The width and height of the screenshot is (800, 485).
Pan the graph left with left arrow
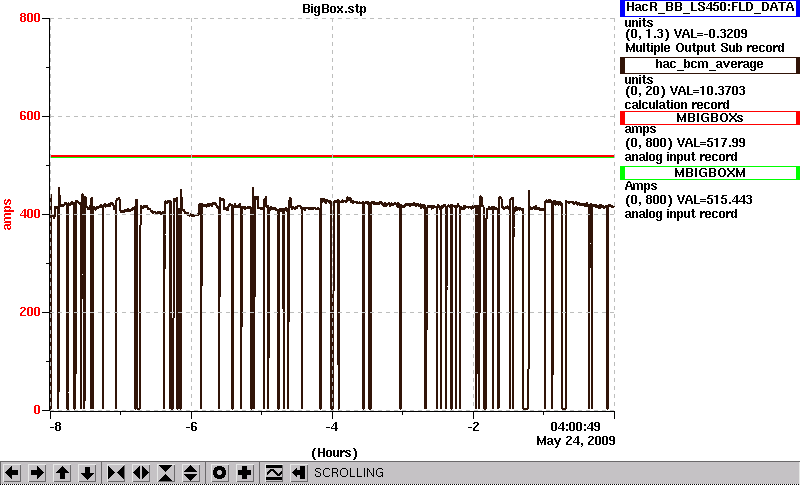12,473
